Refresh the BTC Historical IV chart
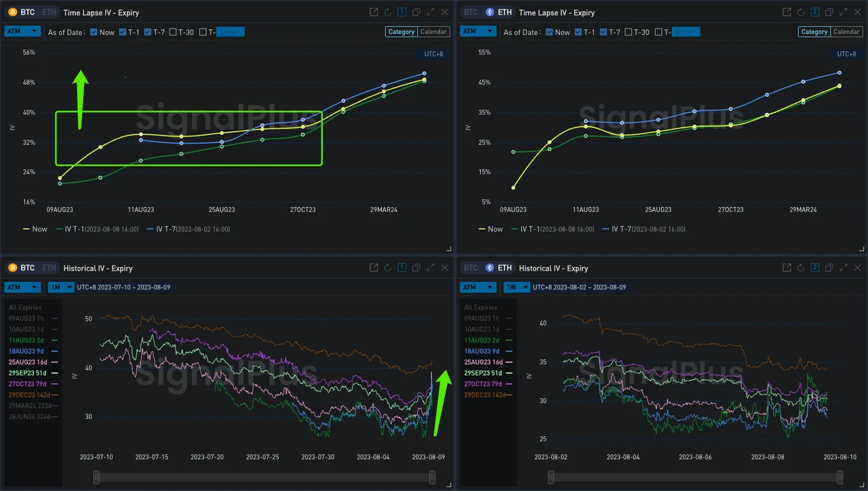The height and width of the screenshot is (491, 868). point(388,268)
